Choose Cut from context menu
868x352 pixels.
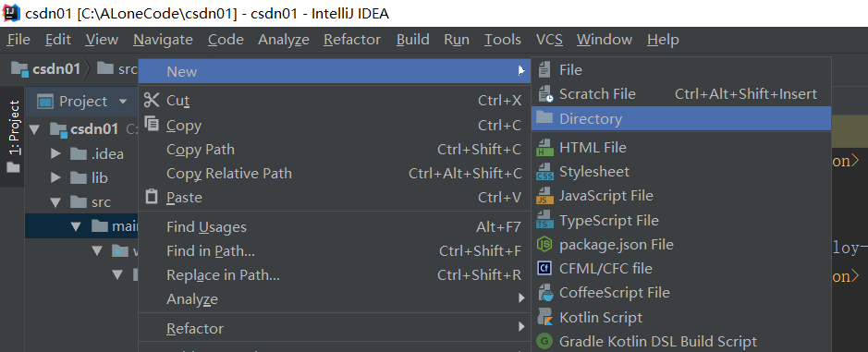coord(335,101)
